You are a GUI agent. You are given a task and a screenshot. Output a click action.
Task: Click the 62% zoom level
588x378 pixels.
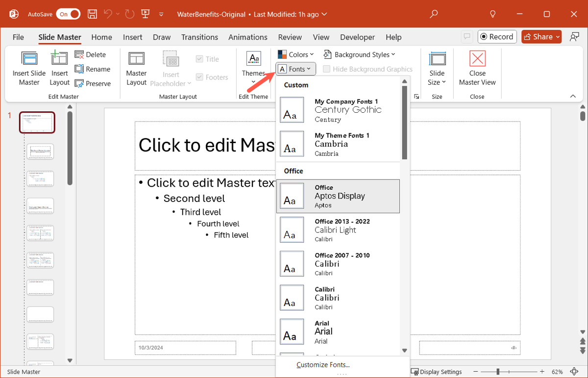click(558, 372)
